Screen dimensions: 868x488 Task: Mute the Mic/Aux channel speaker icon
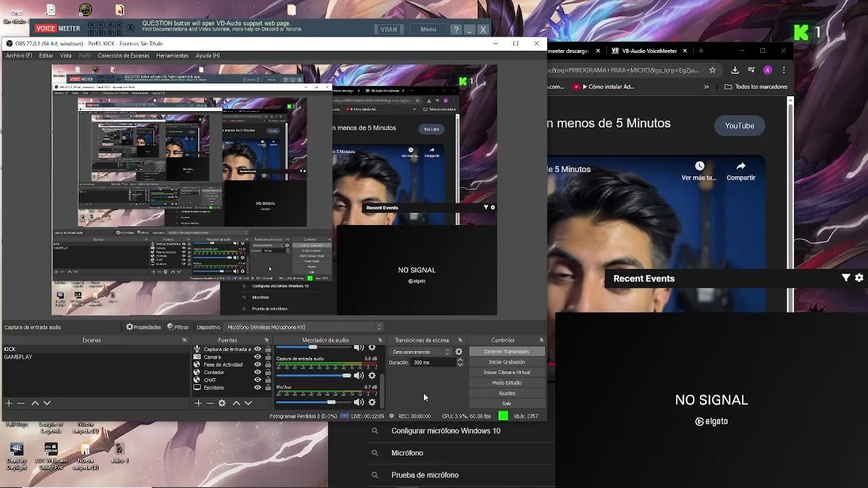point(359,403)
